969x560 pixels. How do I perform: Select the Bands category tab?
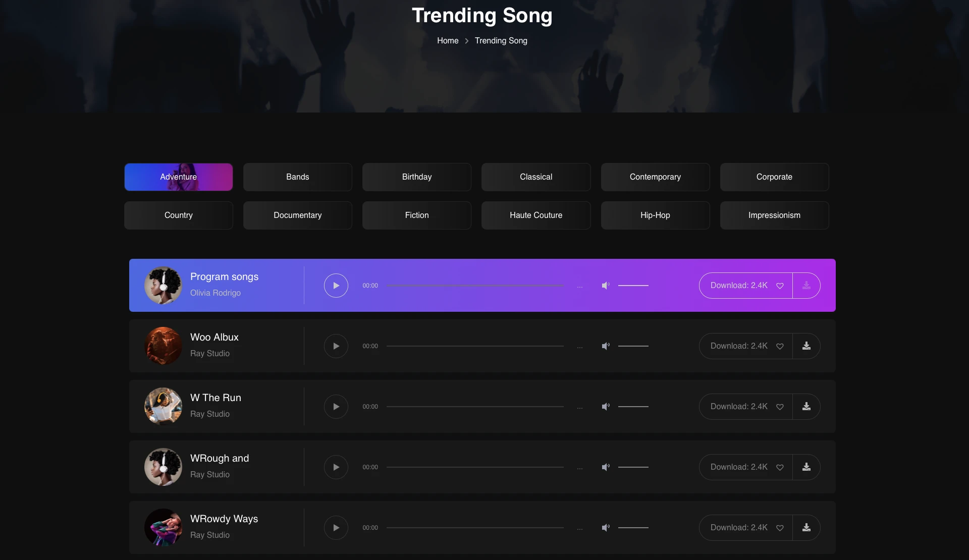click(298, 177)
